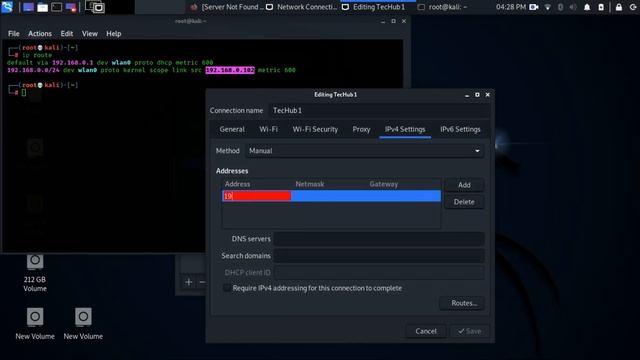This screenshot has width=640, height=360.
Task: Click the Netmask column header
Action: tap(310, 184)
